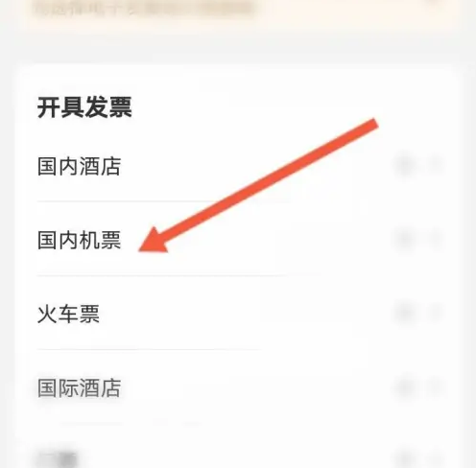Open the 国际酒店 invoice entry
Image resolution: width=476 pixels, height=468 pixels.
79,387
